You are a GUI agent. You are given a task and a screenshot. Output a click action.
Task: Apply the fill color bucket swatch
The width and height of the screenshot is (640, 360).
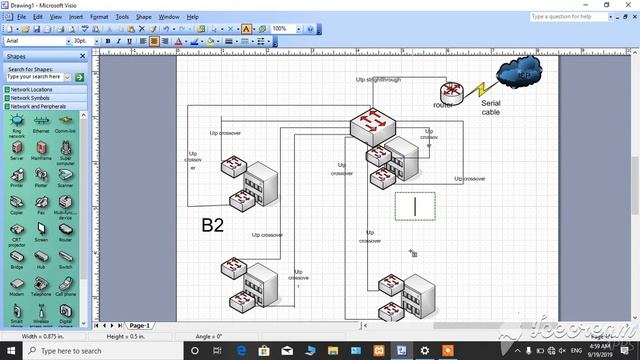coord(211,41)
